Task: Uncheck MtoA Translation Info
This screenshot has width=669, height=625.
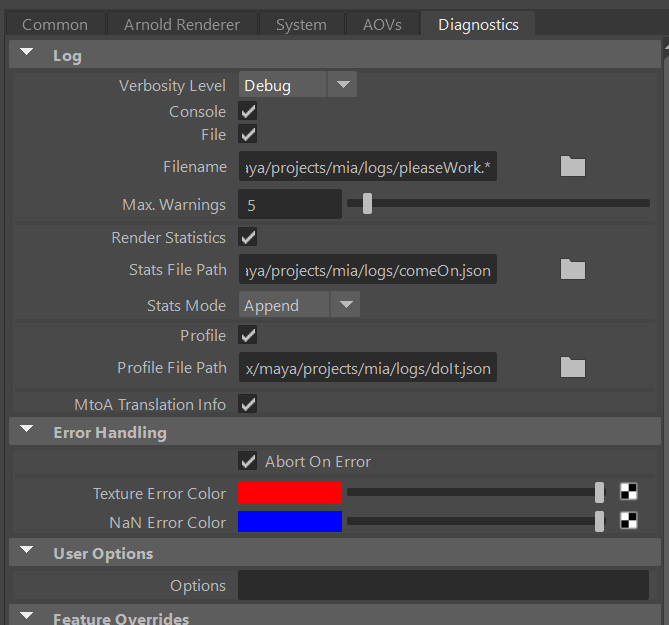Action: point(248,404)
